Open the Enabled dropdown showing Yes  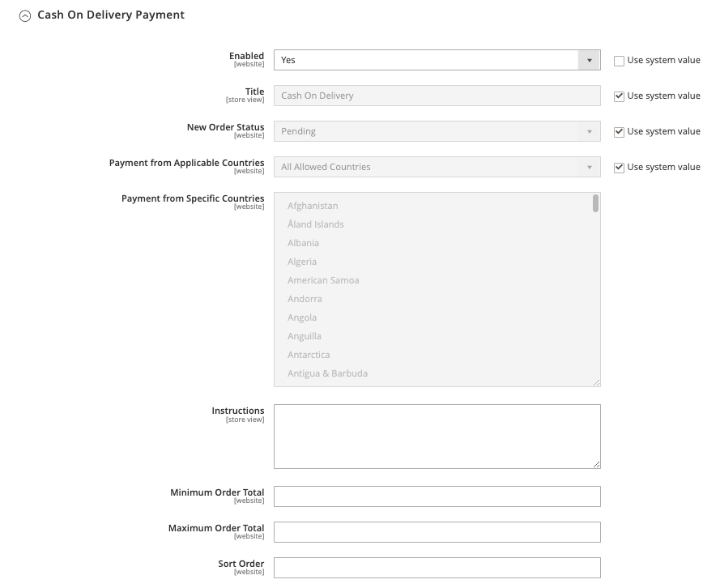[x=437, y=60]
